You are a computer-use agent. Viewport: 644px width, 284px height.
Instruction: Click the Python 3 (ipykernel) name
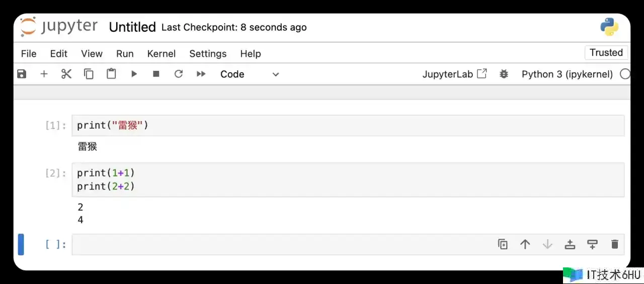pyautogui.click(x=567, y=74)
